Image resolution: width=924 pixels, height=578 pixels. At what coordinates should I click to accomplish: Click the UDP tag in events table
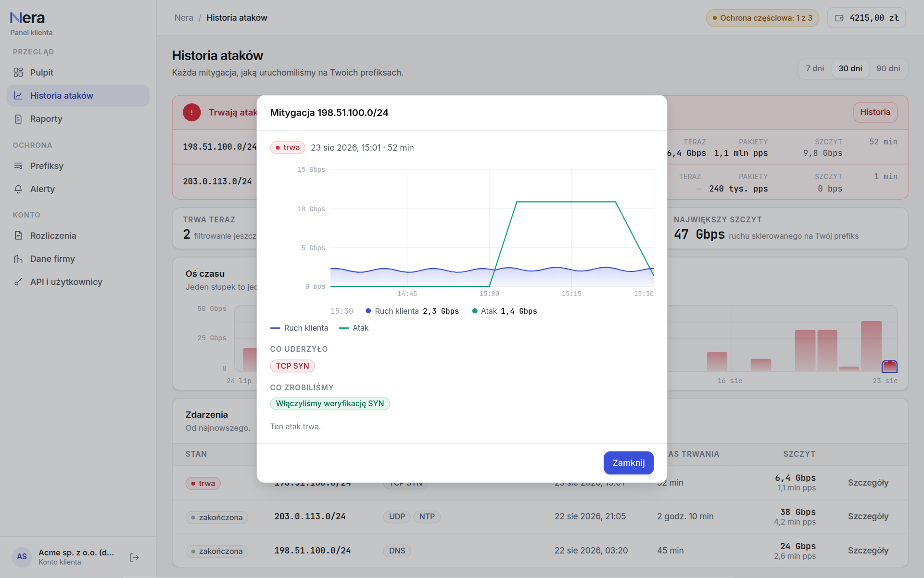coord(397,517)
